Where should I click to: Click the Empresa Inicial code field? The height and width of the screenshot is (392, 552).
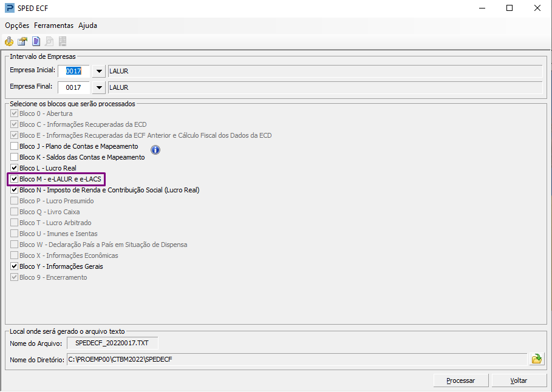coord(73,71)
